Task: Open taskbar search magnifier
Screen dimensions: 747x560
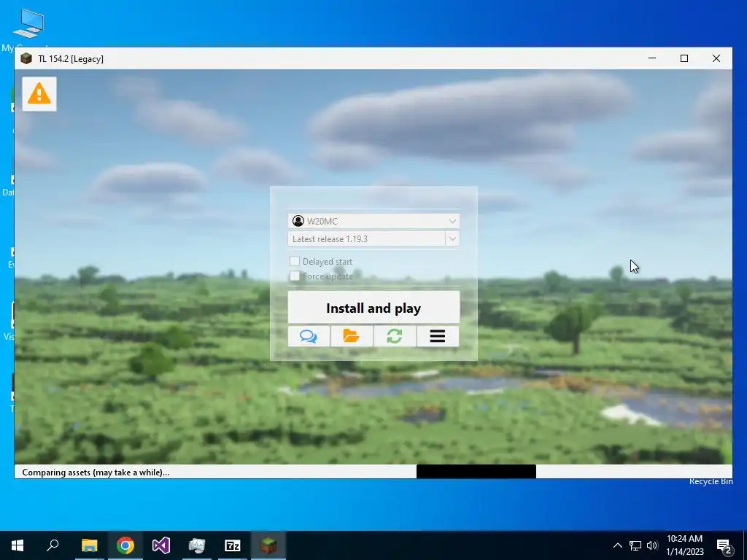Action: pyautogui.click(x=53, y=545)
